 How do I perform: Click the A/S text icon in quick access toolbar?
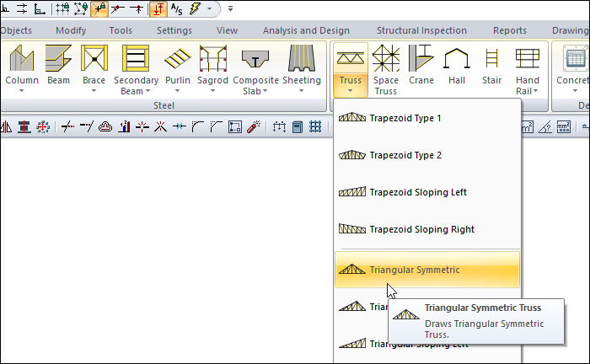[x=176, y=8]
